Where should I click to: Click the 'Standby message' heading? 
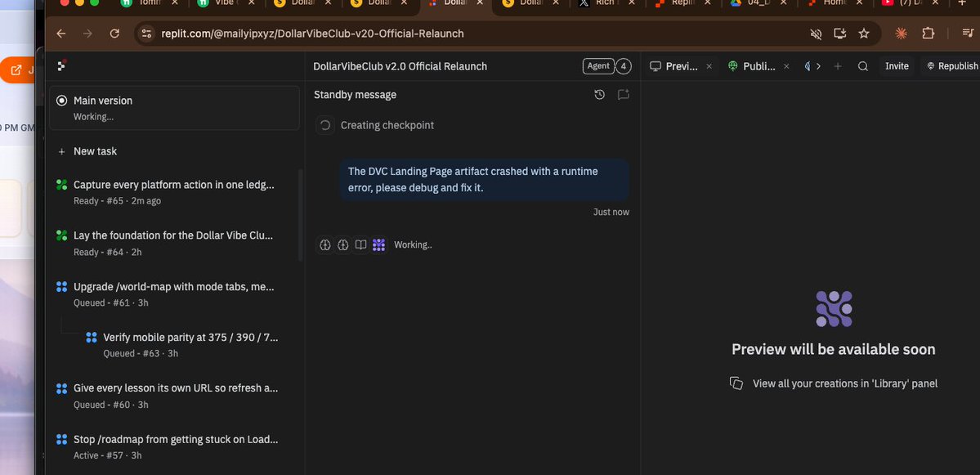coord(355,95)
